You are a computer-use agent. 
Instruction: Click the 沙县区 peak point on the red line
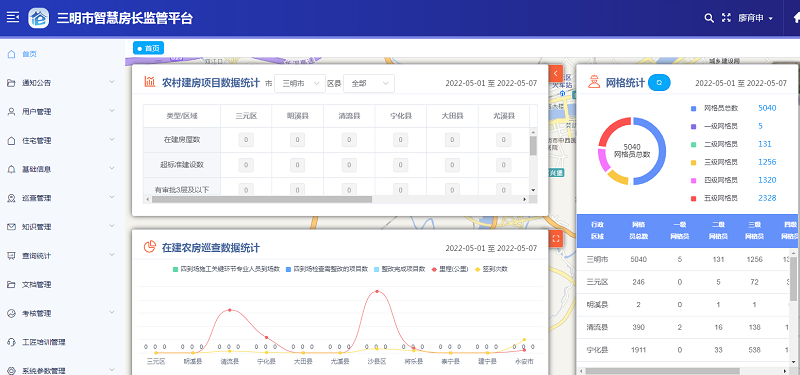(377, 291)
